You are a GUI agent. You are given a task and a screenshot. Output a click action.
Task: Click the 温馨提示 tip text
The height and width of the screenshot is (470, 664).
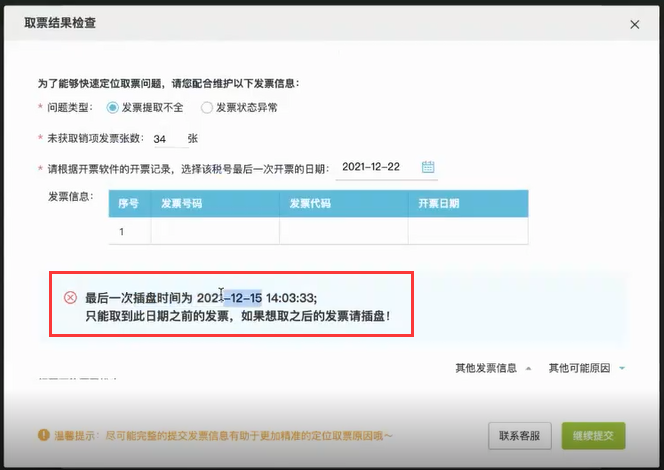click(x=223, y=436)
